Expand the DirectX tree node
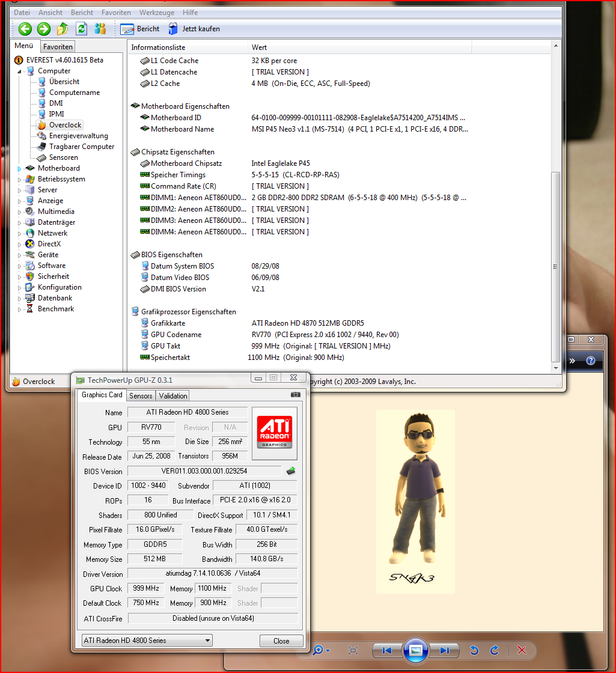 tap(19, 244)
